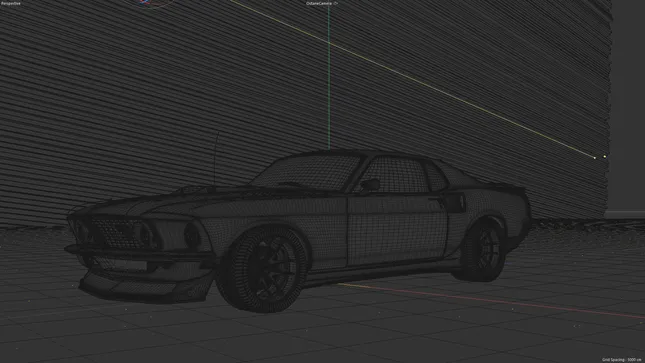
Task: Click the "Grid Spacing : 5000 cm" readout
Action: click(x=622, y=360)
